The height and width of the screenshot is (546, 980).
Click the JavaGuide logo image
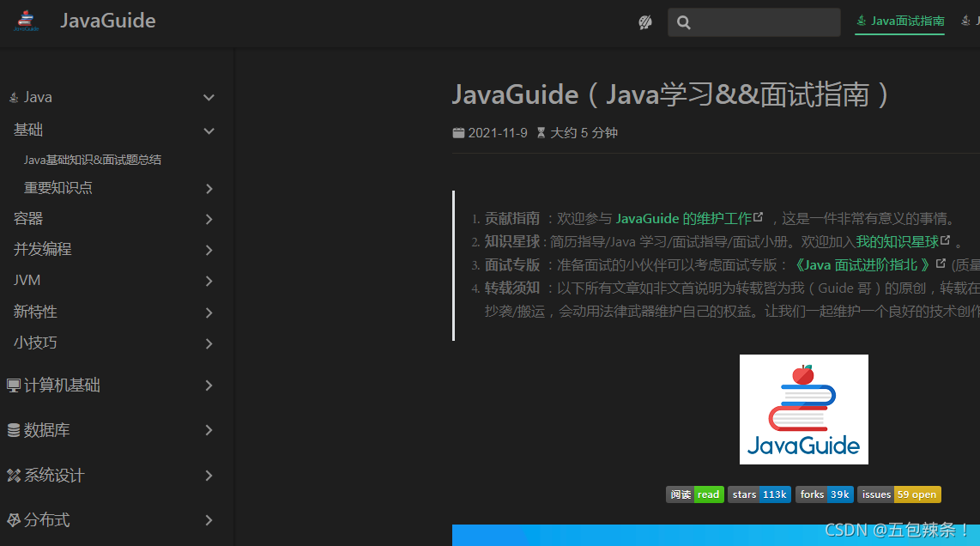click(804, 409)
